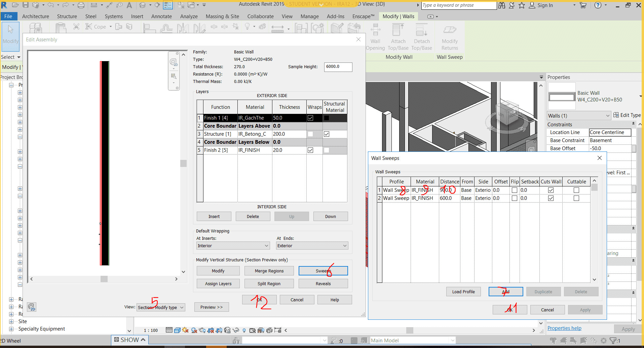This screenshot has width=644, height=348.
Task: Open the At Inserts wrapping dropdown
Action: tap(233, 246)
